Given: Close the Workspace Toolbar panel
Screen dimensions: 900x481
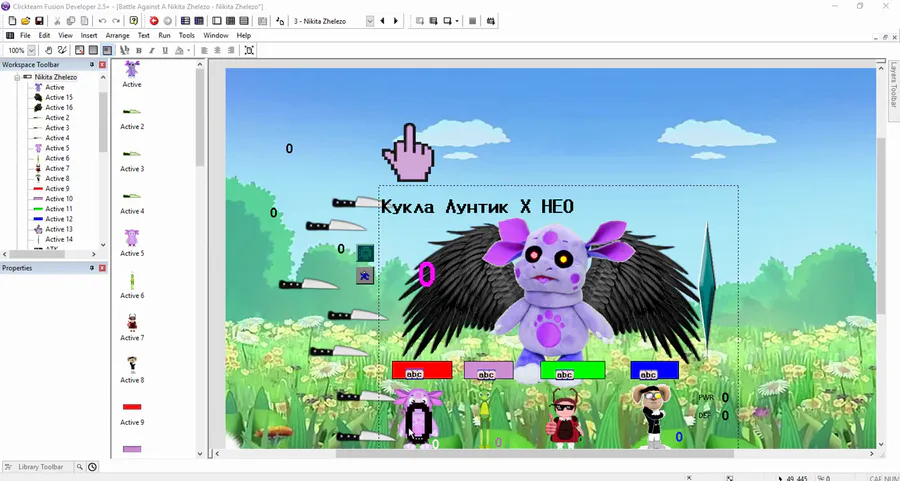Looking at the screenshot, I should click(x=102, y=64).
